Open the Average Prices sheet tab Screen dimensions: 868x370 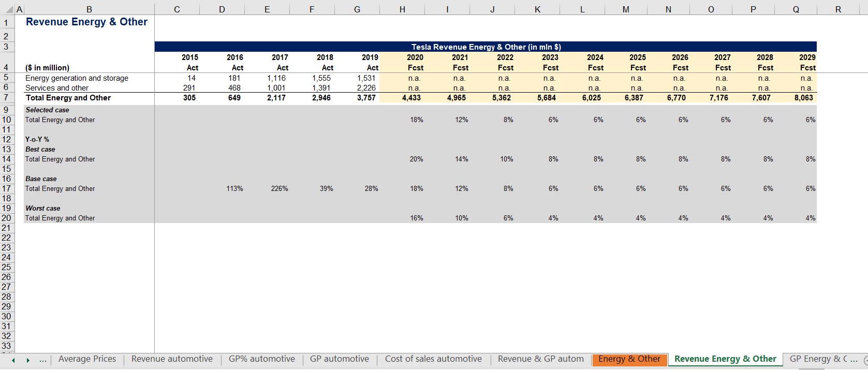[87, 359]
